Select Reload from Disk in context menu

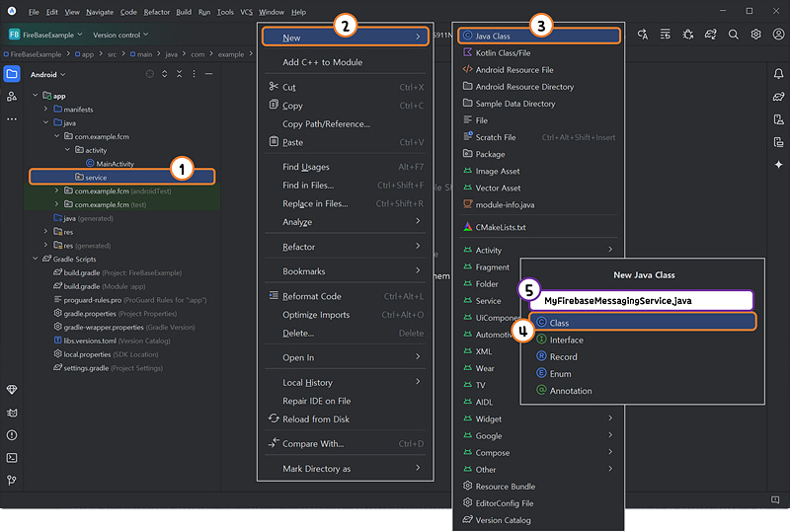(x=345, y=419)
